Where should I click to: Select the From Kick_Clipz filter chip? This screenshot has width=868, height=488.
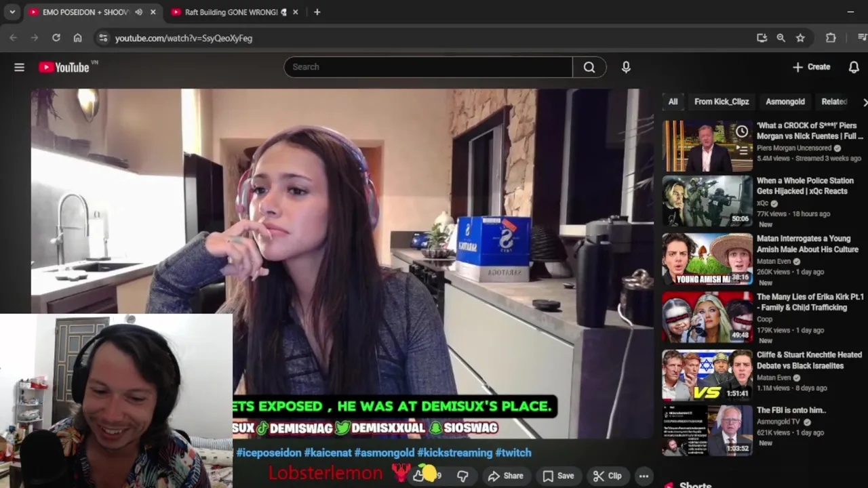(x=722, y=102)
